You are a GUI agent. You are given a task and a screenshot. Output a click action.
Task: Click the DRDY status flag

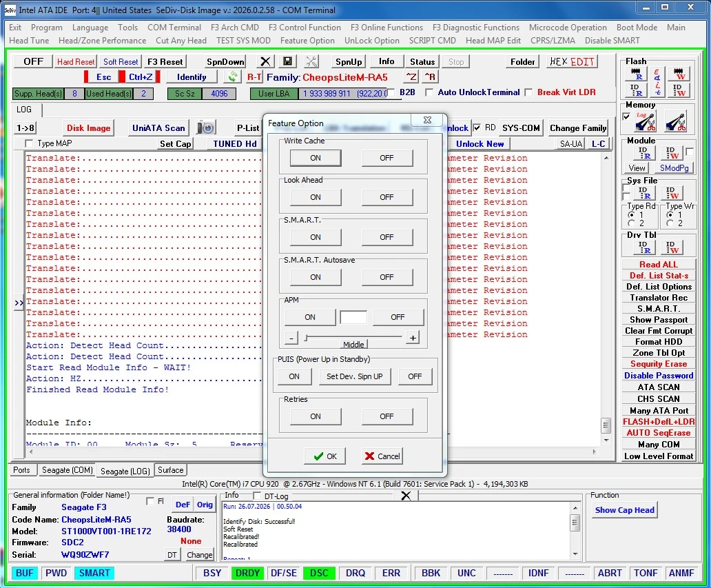(x=247, y=573)
